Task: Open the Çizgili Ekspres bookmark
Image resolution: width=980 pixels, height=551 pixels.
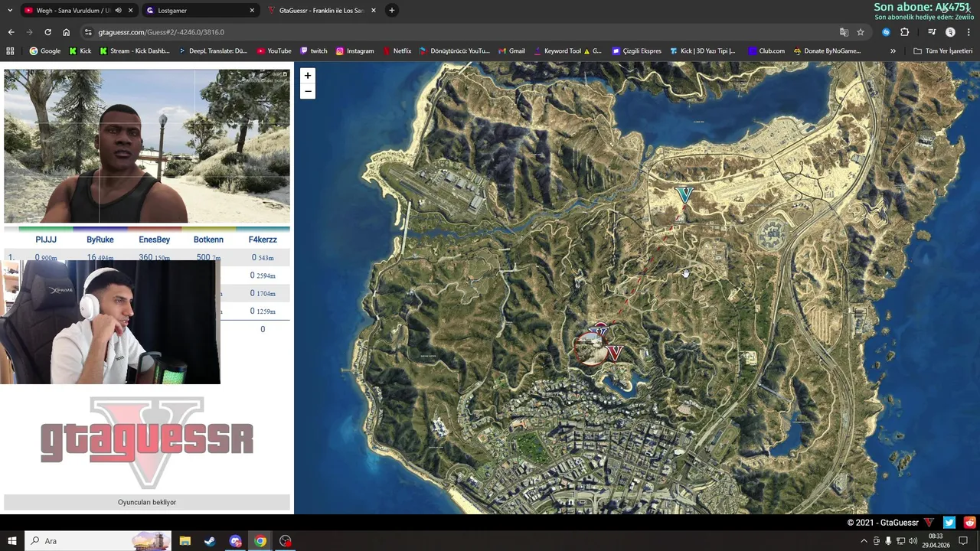Action: [636, 51]
